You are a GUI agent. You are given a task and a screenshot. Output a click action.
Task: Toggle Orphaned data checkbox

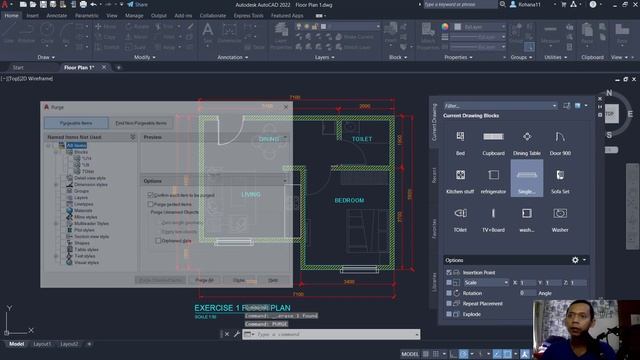[x=158, y=241]
